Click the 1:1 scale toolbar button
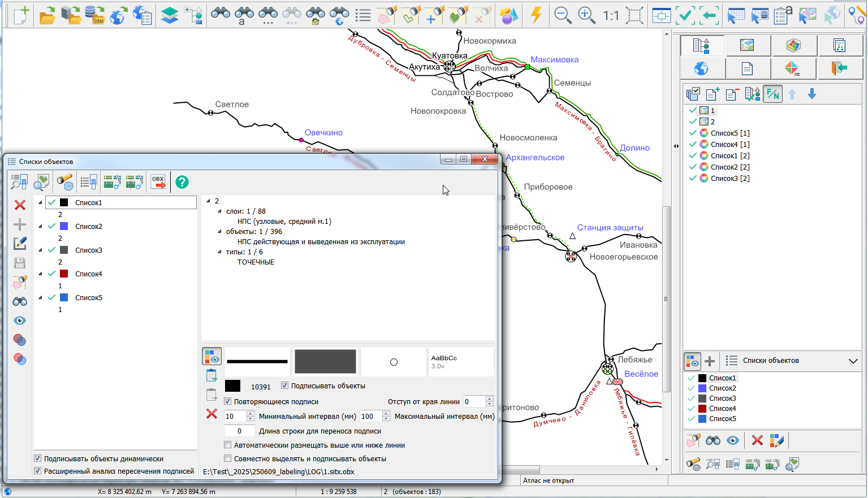868x498 pixels. tap(611, 15)
